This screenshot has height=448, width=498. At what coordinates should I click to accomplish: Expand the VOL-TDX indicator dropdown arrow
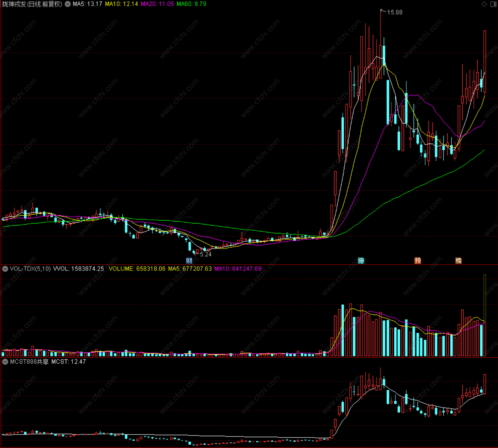coord(5,269)
